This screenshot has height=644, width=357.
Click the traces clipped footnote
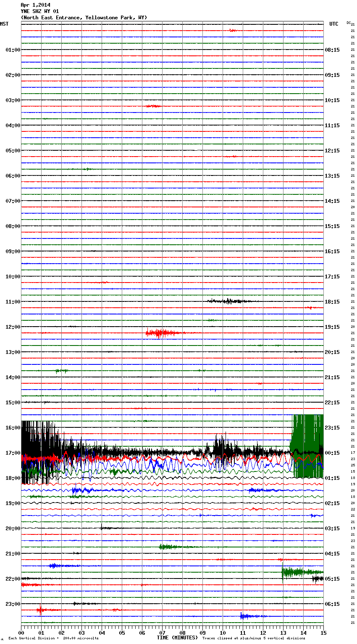254,639
